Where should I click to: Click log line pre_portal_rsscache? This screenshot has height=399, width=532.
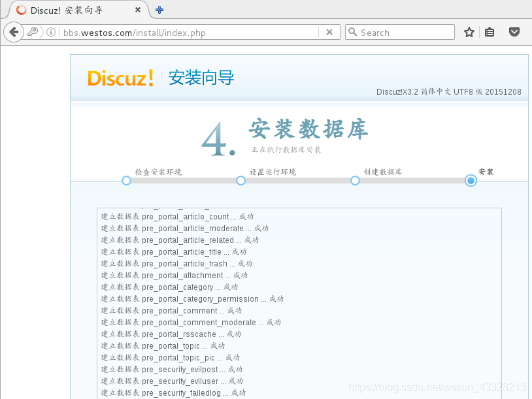tap(171, 334)
